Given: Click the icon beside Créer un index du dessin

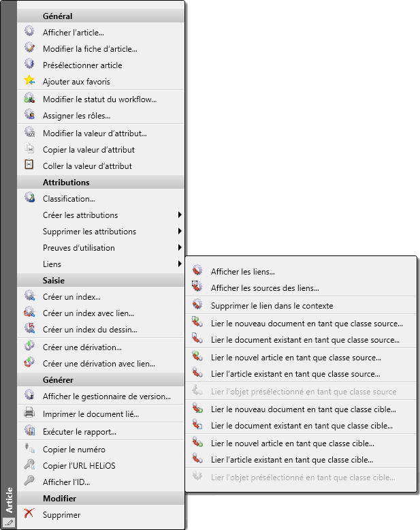Looking at the screenshot, I should [29, 328].
